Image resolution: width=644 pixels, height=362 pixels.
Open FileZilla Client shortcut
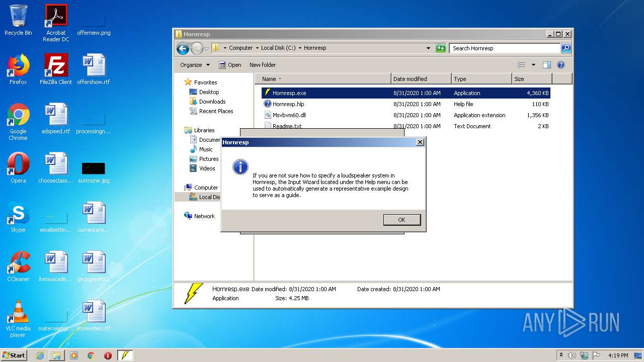click(56, 69)
